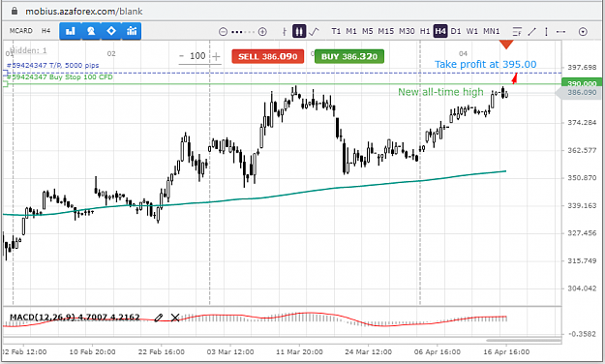
Task: Click the 16 Apr 16:00 time label
Action: click(506, 352)
